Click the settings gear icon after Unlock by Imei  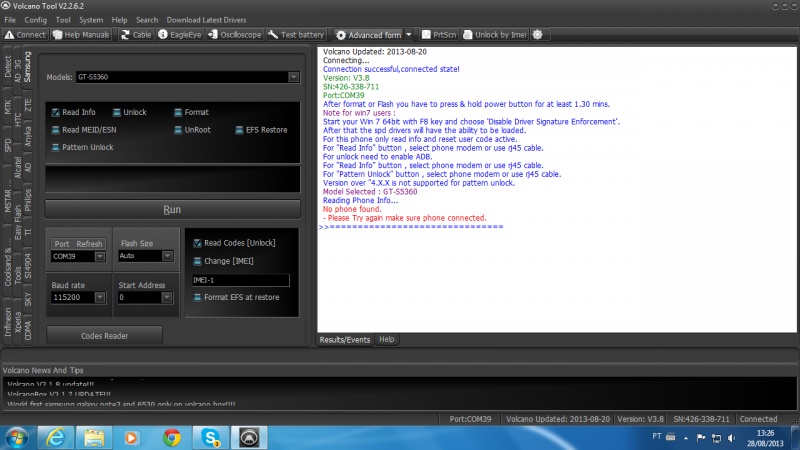pos(537,35)
